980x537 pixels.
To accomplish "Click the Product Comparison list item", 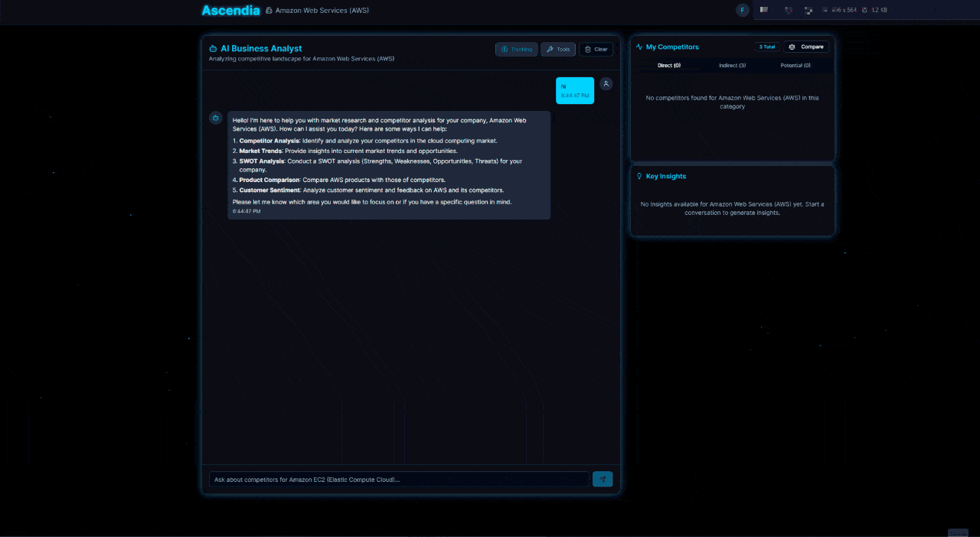I will click(339, 180).
